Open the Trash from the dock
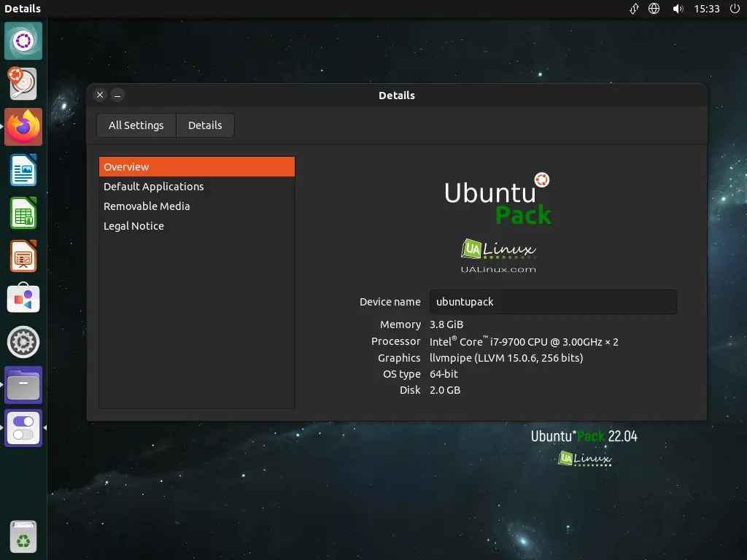Screen dimensions: 747x560 pos(23,537)
